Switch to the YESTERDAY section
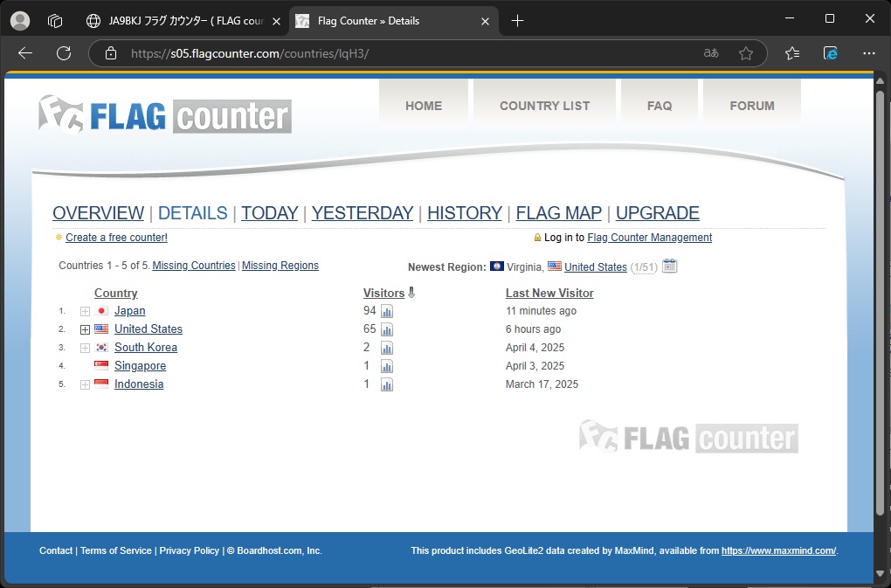891x588 pixels. click(x=363, y=213)
